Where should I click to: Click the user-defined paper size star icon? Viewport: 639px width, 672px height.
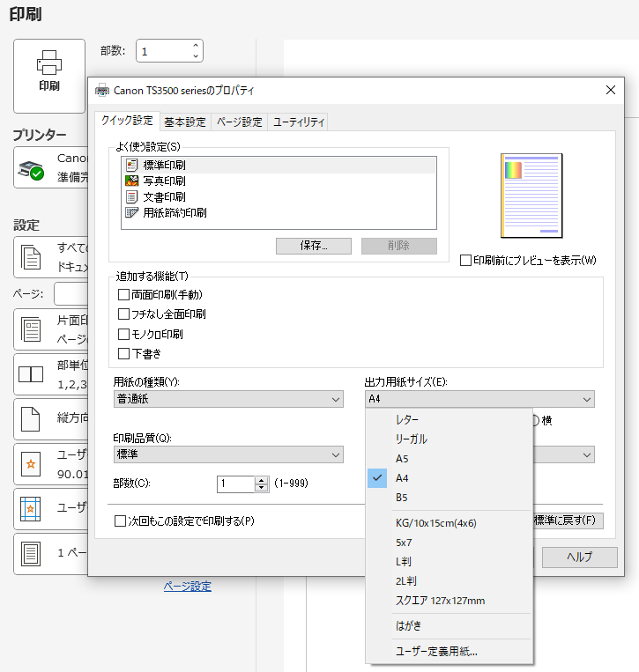[x=31, y=464]
